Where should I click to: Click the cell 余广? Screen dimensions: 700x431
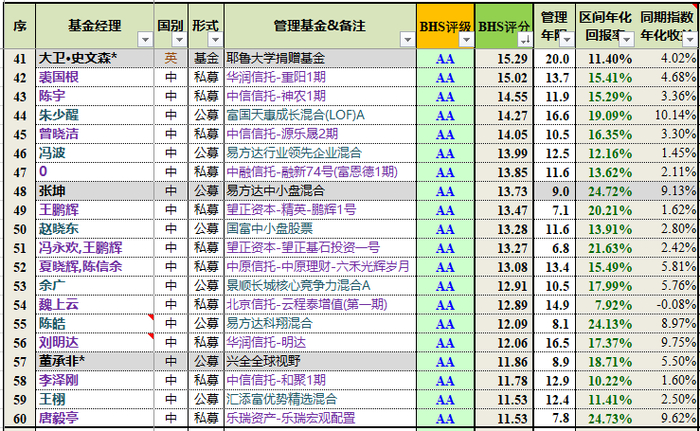[x=95, y=285]
